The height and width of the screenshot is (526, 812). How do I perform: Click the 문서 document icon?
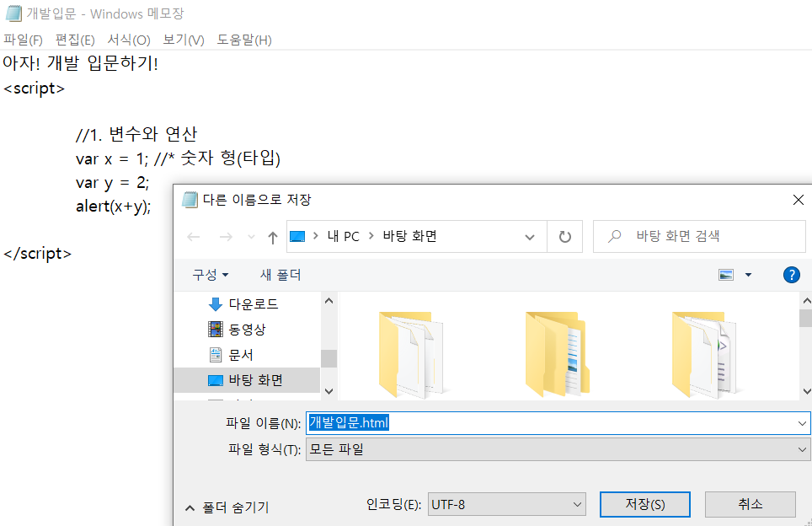coord(216,355)
